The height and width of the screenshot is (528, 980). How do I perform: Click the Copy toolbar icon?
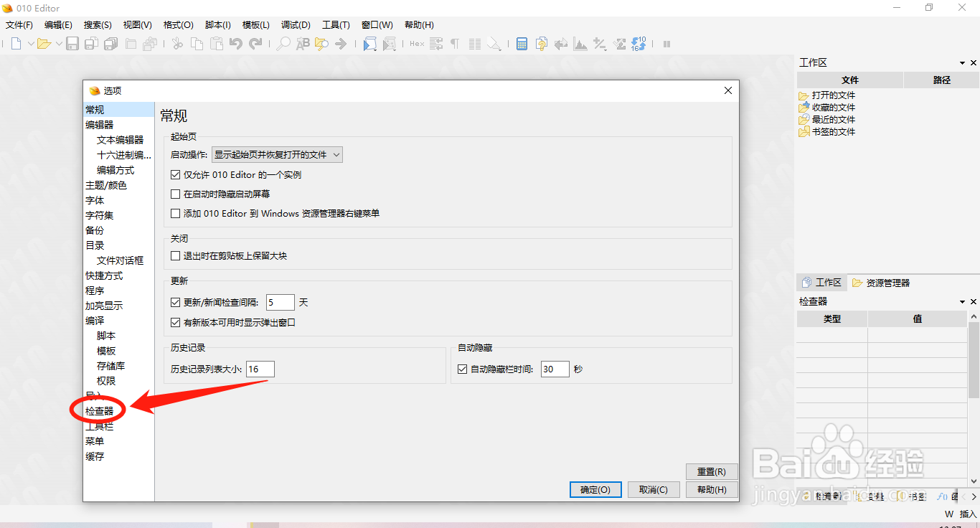(x=197, y=44)
